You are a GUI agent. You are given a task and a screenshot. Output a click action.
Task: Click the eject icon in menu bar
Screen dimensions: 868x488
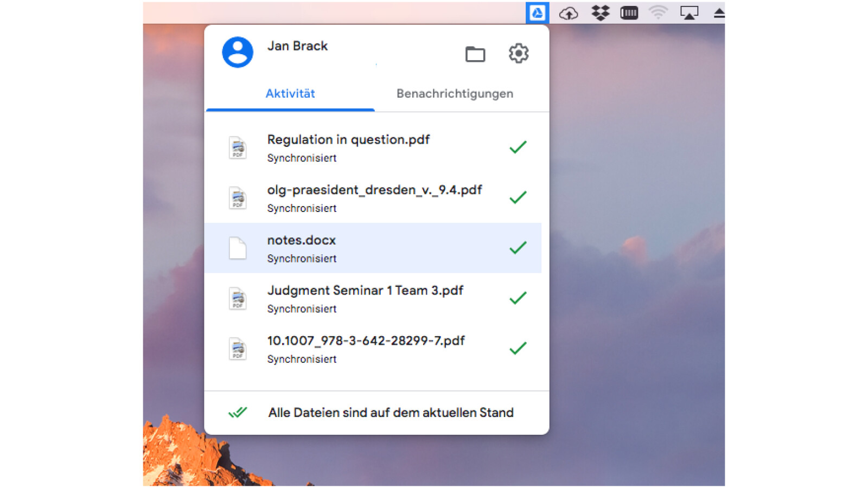(x=719, y=13)
